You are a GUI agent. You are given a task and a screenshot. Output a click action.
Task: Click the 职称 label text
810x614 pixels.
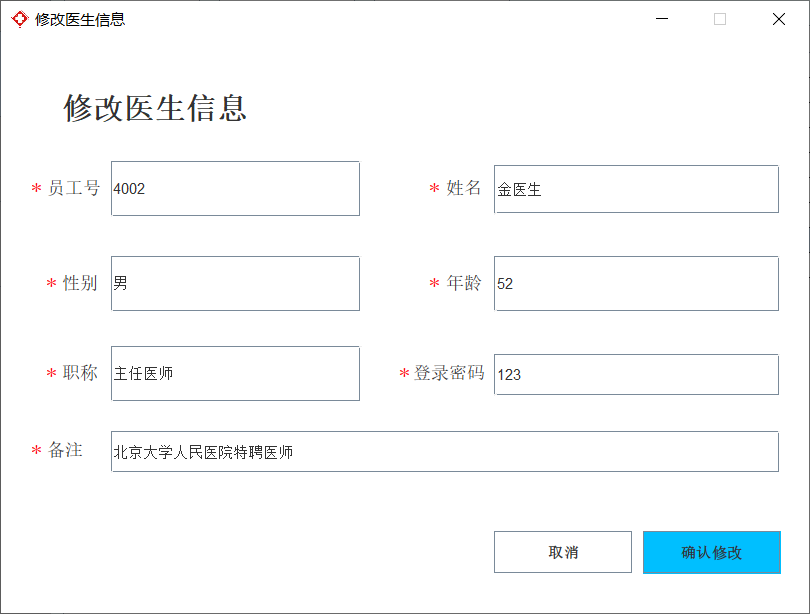80,372
